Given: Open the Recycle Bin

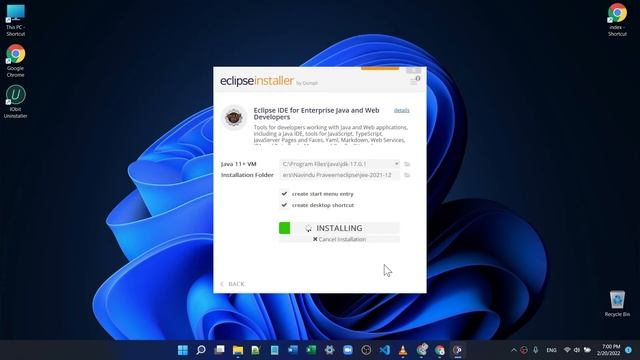Looking at the screenshot, I should (617, 303).
